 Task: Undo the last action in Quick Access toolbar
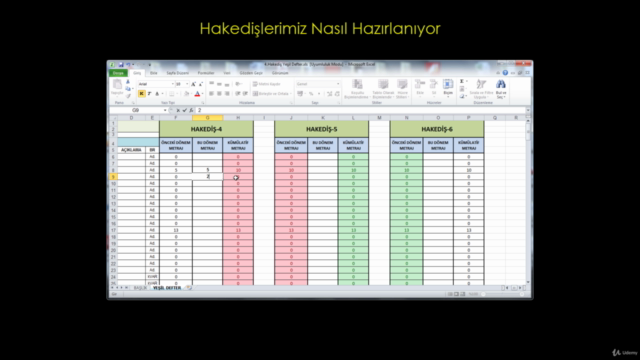(x=128, y=64)
